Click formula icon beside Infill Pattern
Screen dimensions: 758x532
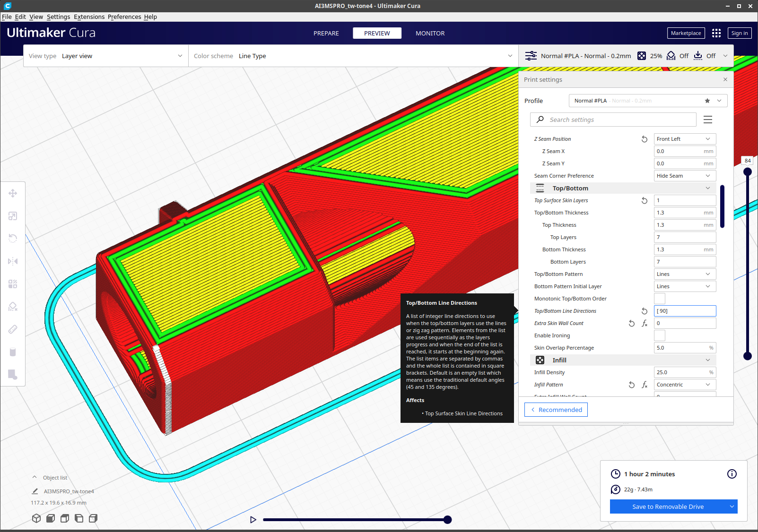tap(645, 385)
